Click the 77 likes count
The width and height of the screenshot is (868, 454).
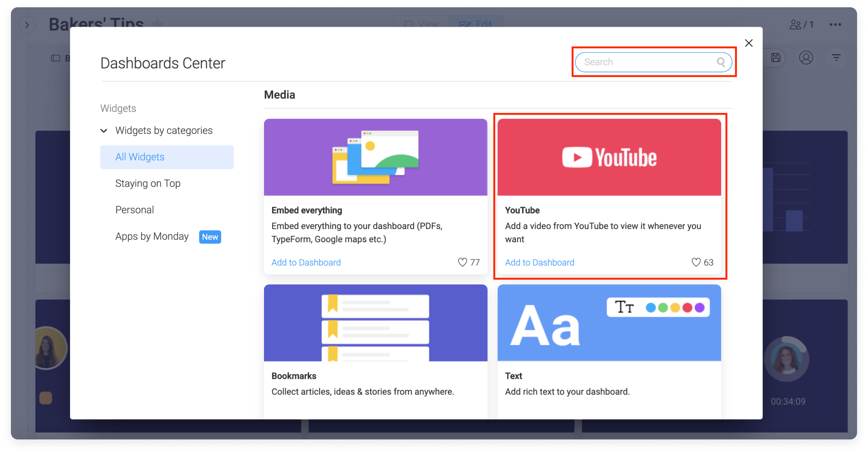(475, 262)
